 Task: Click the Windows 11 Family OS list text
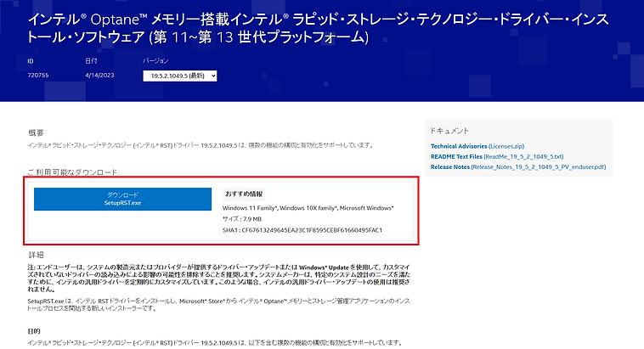coord(308,208)
